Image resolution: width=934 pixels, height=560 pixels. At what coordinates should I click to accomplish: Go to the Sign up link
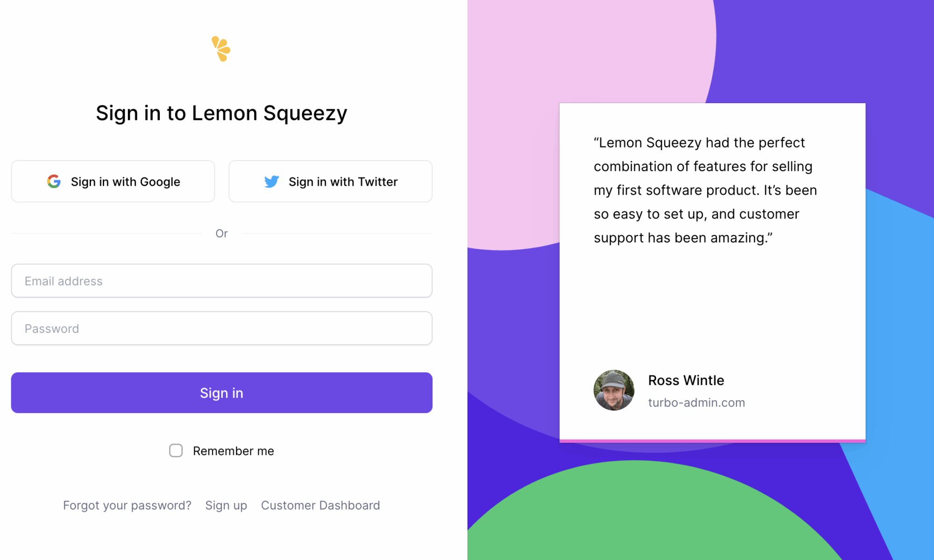click(x=226, y=505)
